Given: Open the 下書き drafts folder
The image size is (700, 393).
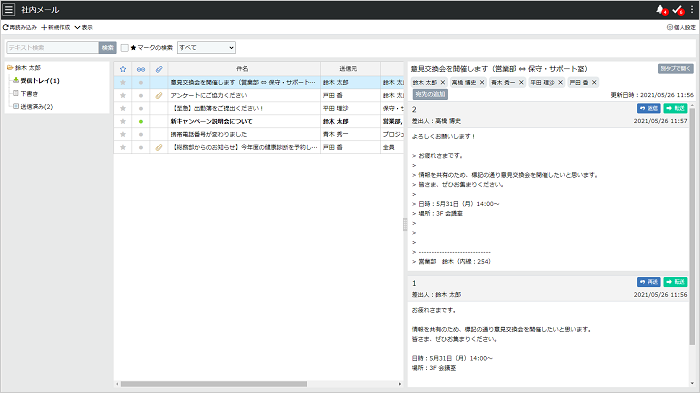Looking at the screenshot, I should (29, 94).
